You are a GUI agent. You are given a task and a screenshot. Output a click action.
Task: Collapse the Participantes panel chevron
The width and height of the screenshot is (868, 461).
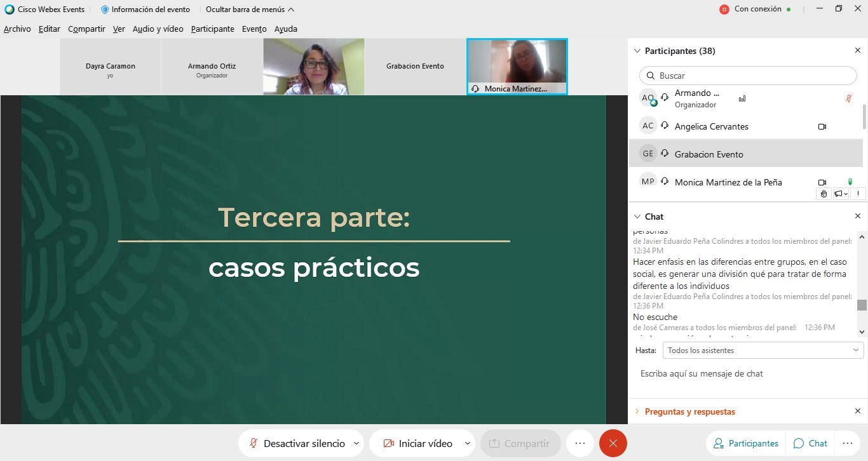(x=637, y=51)
